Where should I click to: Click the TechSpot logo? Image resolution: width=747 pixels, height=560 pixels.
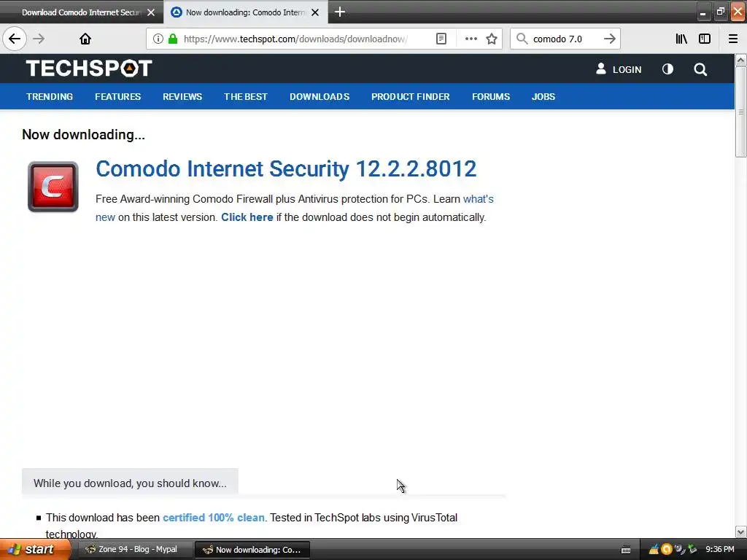pos(89,68)
